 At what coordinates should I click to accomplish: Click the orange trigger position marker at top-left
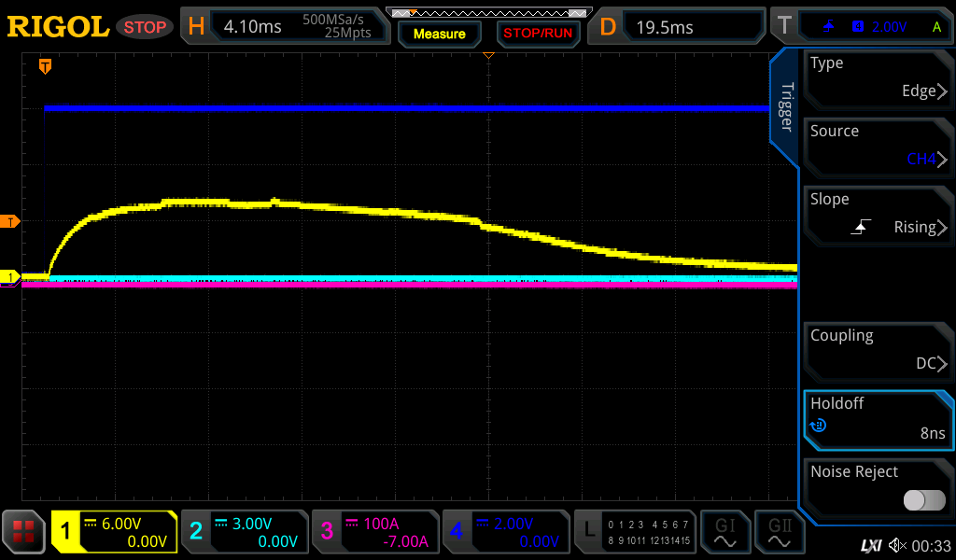point(44,66)
